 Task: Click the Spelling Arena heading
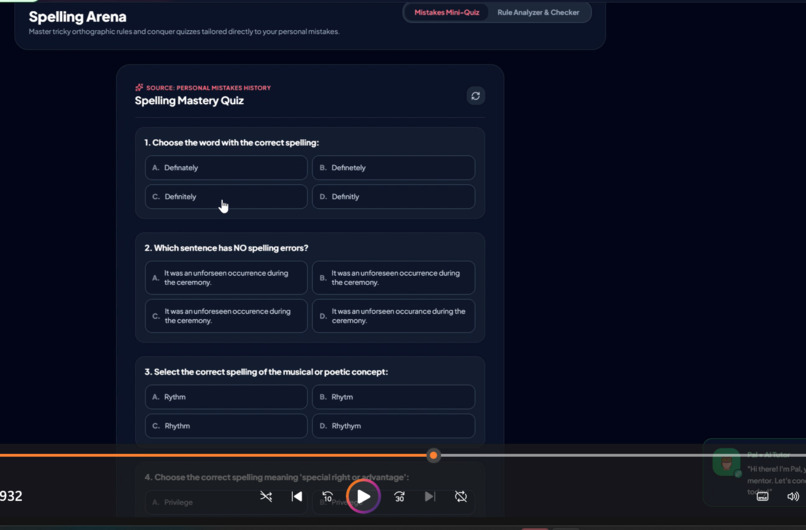point(78,16)
